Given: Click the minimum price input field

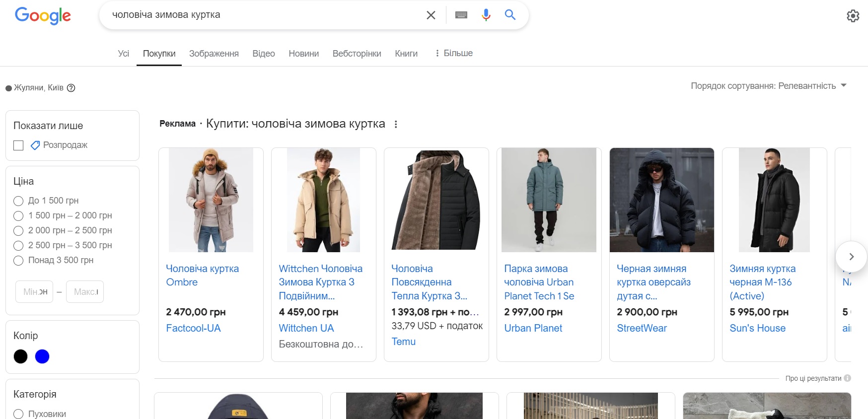Looking at the screenshot, I should pyautogui.click(x=34, y=292).
